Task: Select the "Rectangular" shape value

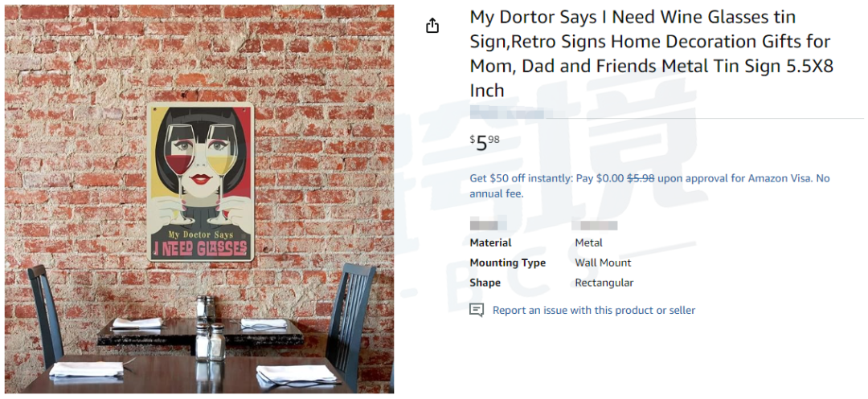Action: (x=604, y=283)
